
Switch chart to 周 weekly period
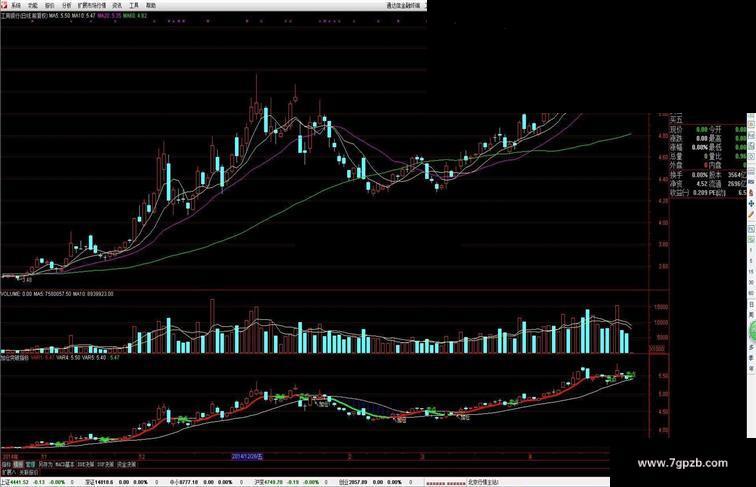pyautogui.click(x=751, y=313)
